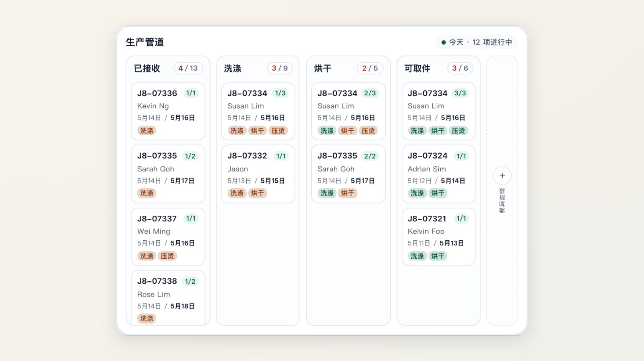Click the 洗涤 tag on Kevin Ng's card
The height and width of the screenshot is (361, 644).
(x=147, y=131)
